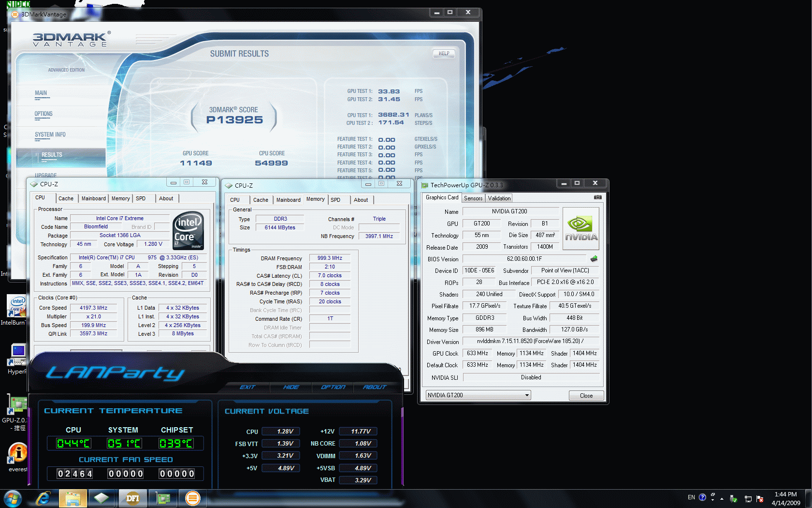This screenshot has height=508, width=812.
Task: Click the HELP button in 3DMark Vantage
Action: pyautogui.click(x=444, y=54)
